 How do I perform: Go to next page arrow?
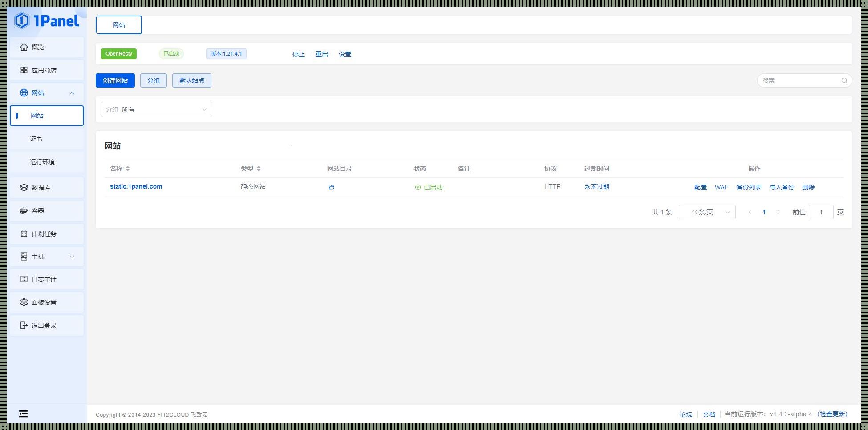coord(779,212)
